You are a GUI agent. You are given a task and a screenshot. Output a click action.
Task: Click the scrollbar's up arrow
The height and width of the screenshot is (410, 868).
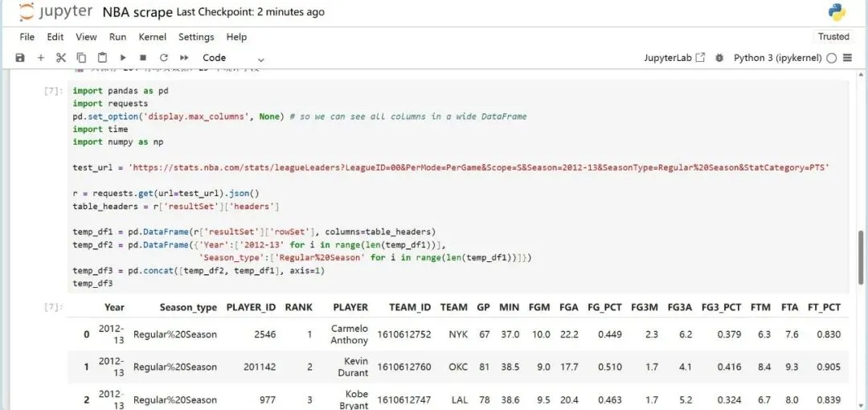click(861, 75)
